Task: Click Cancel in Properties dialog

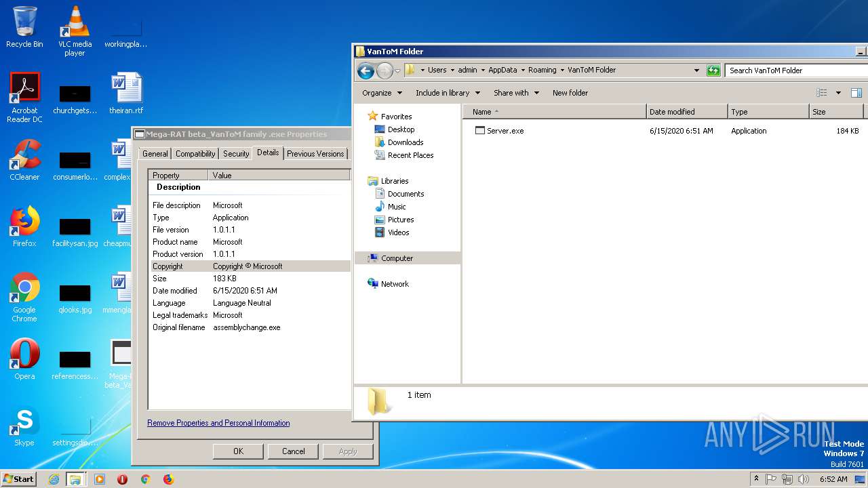Action: pos(293,451)
